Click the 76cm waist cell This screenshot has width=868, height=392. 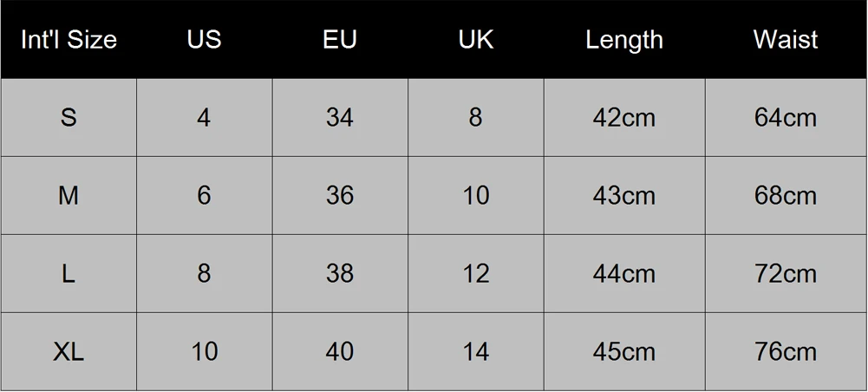pos(786,351)
